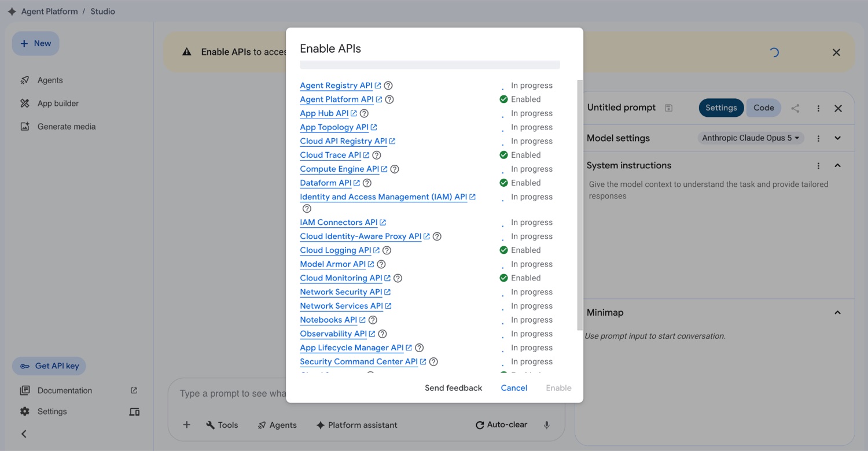This screenshot has height=451, width=868.
Task: Open Generate media from sidebar
Action: click(x=67, y=127)
